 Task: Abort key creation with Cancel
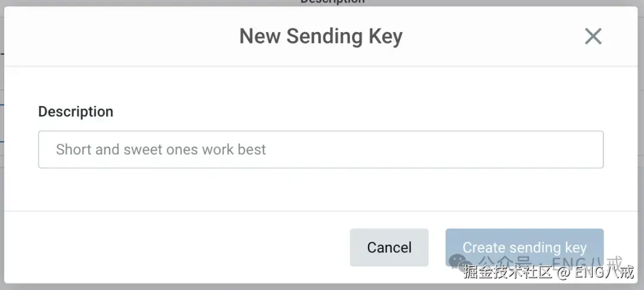click(389, 248)
